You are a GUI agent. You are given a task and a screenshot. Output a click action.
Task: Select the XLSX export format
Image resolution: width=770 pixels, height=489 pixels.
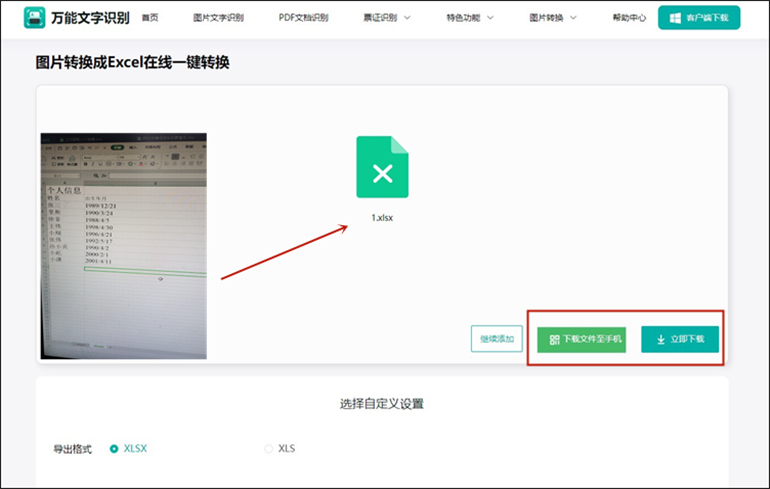114,448
